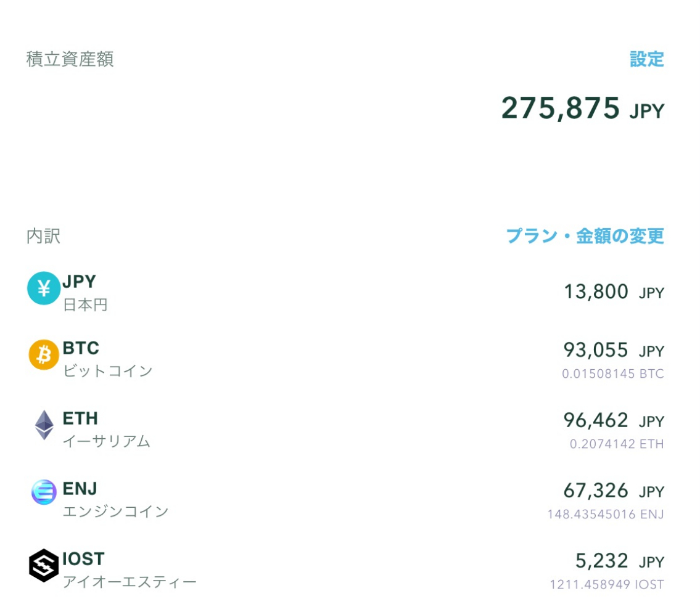Tap the JPY yen coin icon
The width and height of the screenshot is (700, 612).
pos(44,288)
